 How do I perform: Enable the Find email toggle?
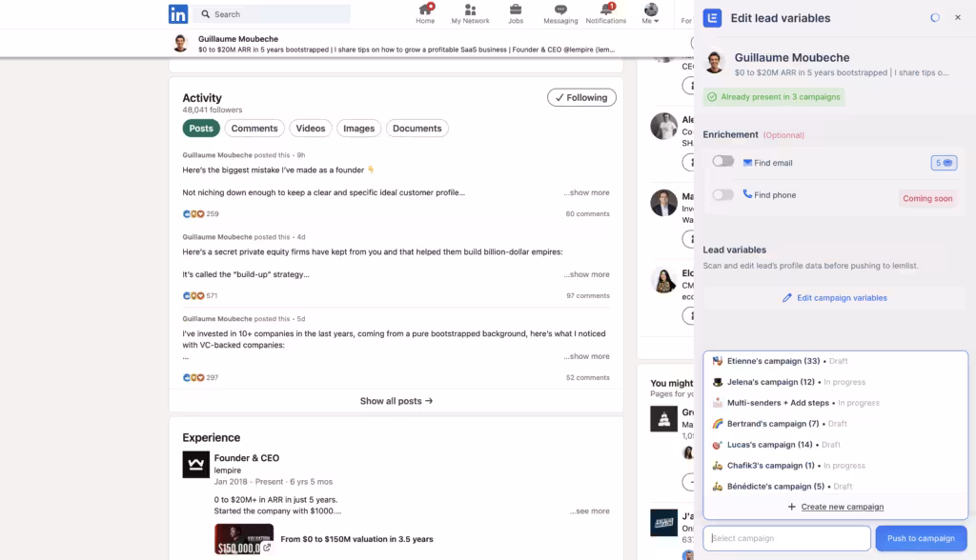click(723, 162)
